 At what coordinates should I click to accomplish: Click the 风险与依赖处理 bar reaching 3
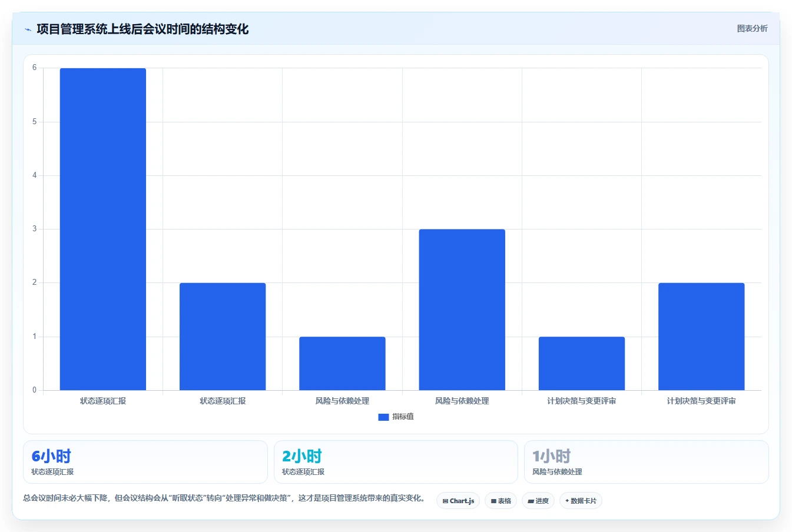tap(462, 310)
